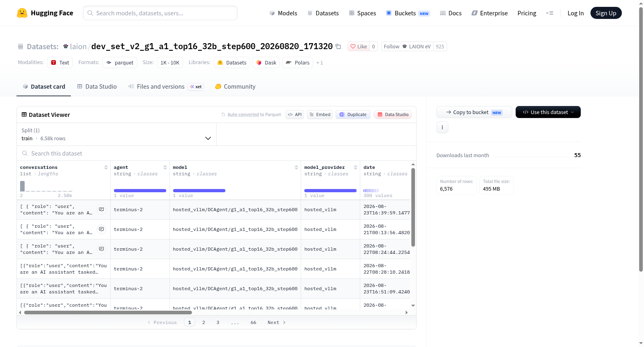Click the table horizontal scrollbar
The image size is (644, 347).
pos(108,312)
